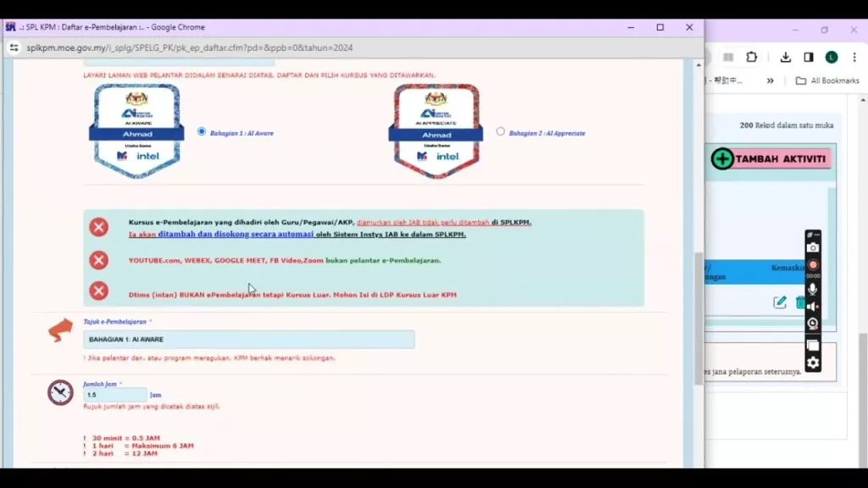The height and width of the screenshot is (488, 868).
Task: Toggle the system speaker audio in recorder toolbar
Action: pyautogui.click(x=813, y=307)
